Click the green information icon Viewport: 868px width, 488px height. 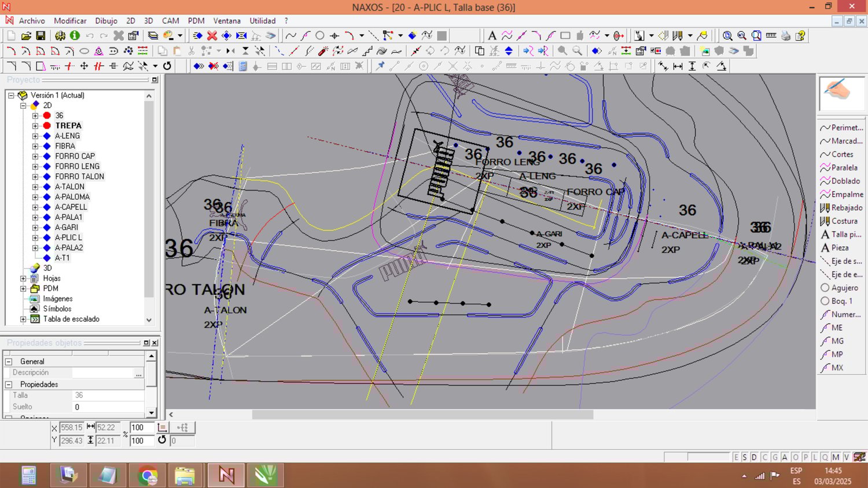pyautogui.click(x=75, y=36)
